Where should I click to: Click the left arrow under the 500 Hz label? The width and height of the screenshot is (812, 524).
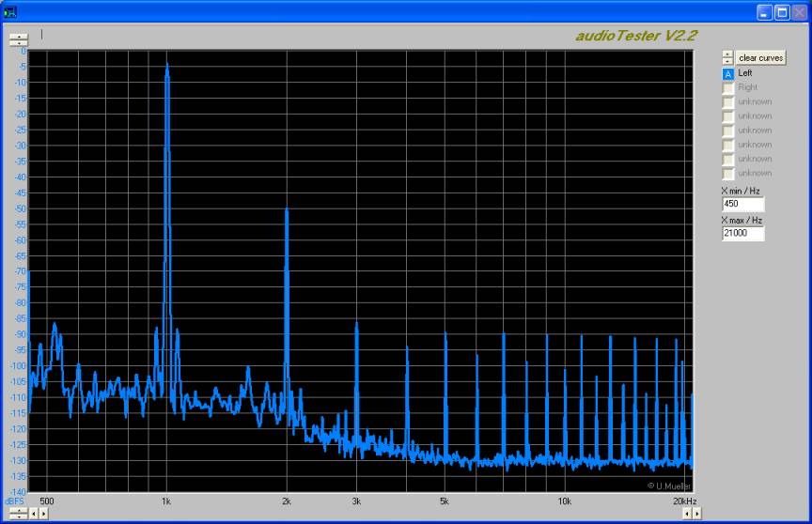point(35,514)
